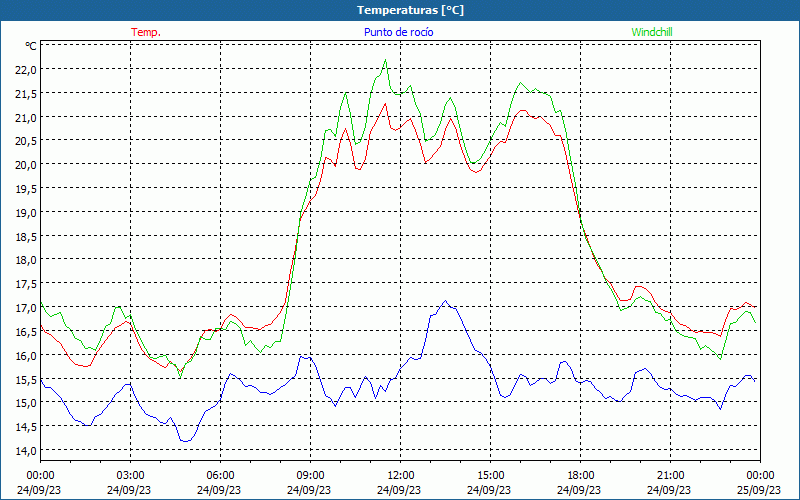This screenshot has width=800, height=500.
Task: Click the '°C' unit label on axis
Action: tap(31, 46)
